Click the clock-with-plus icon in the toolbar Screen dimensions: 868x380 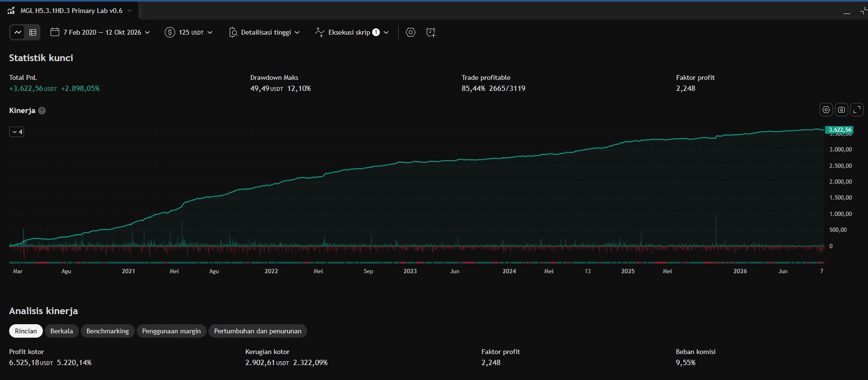[x=431, y=32]
